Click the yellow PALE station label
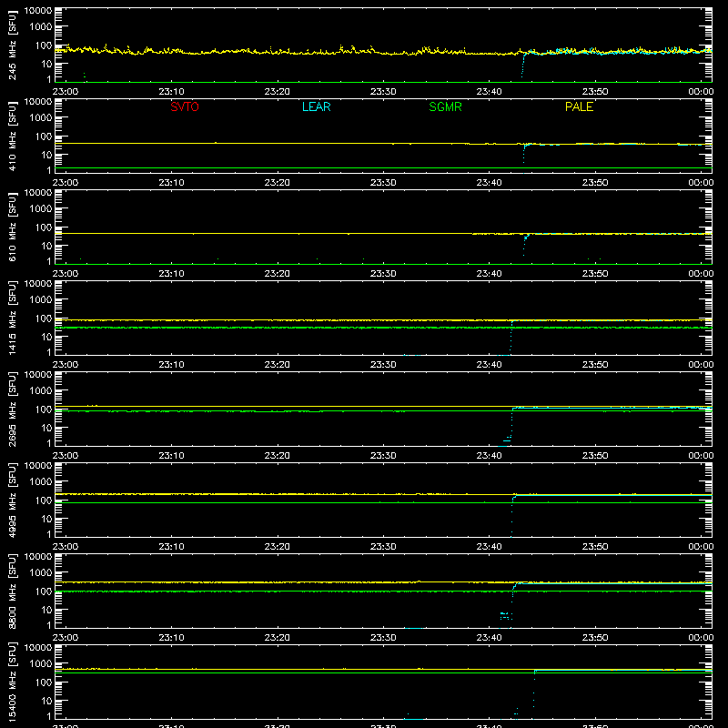The height and width of the screenshot is (728, 728). click(x=579, y=106)
